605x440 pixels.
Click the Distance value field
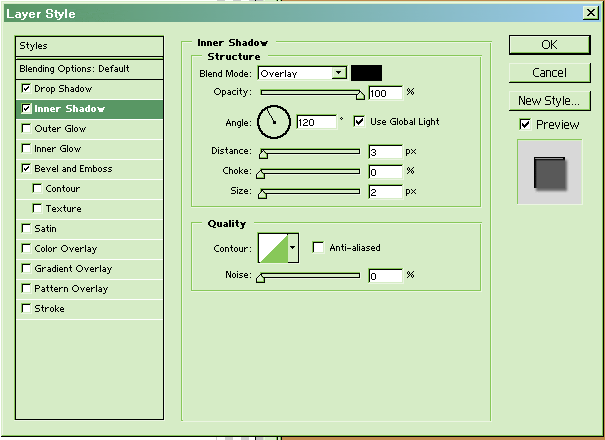(x=384, y=152)
